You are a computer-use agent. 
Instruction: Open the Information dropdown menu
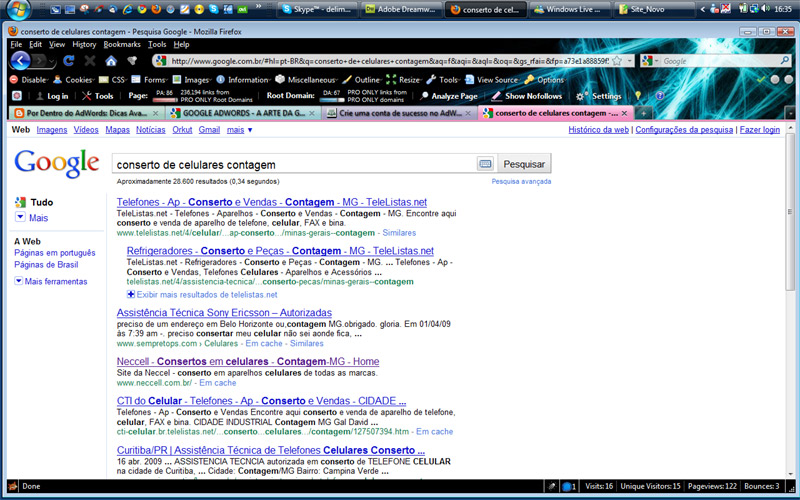point(244,80)
